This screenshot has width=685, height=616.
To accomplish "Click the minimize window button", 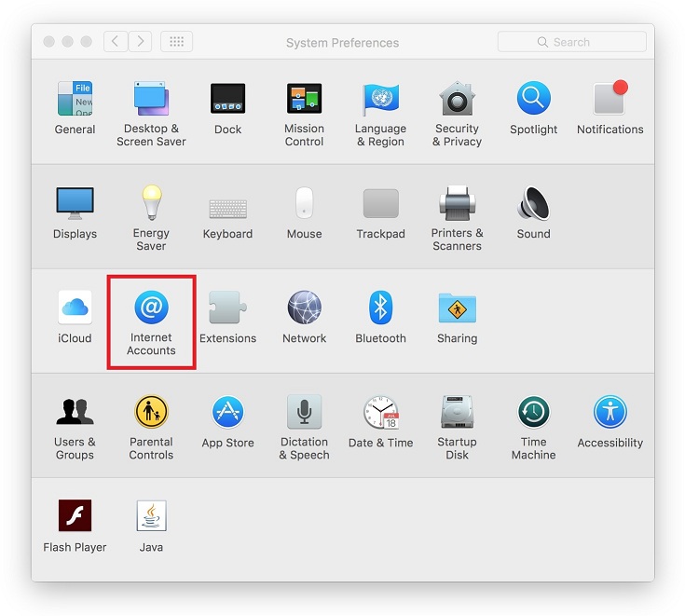I will point(68,42).
